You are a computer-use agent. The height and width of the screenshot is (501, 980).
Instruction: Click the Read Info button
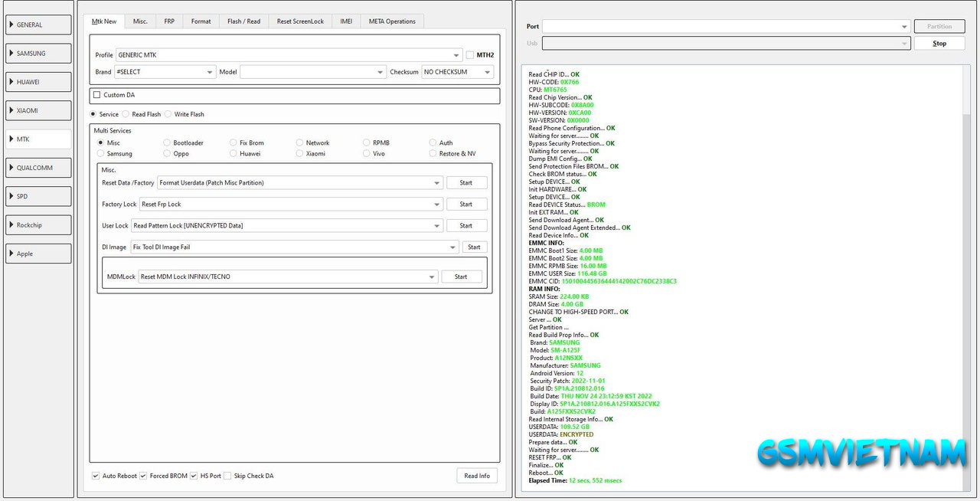tap(477, 476)
